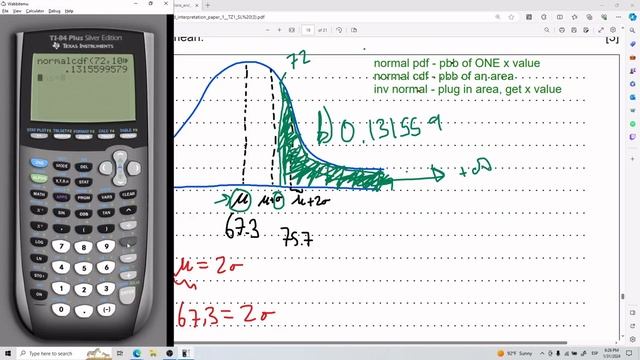Click the right parenthesis key
This screenshot has height=360, width=640.
pyautogui.click(x=106, y=229)
